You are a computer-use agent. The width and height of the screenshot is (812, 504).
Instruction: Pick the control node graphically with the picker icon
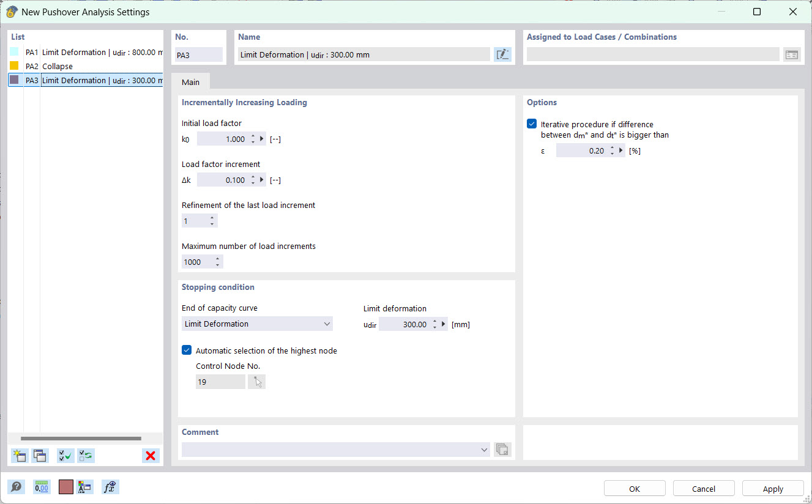point(256,381)
